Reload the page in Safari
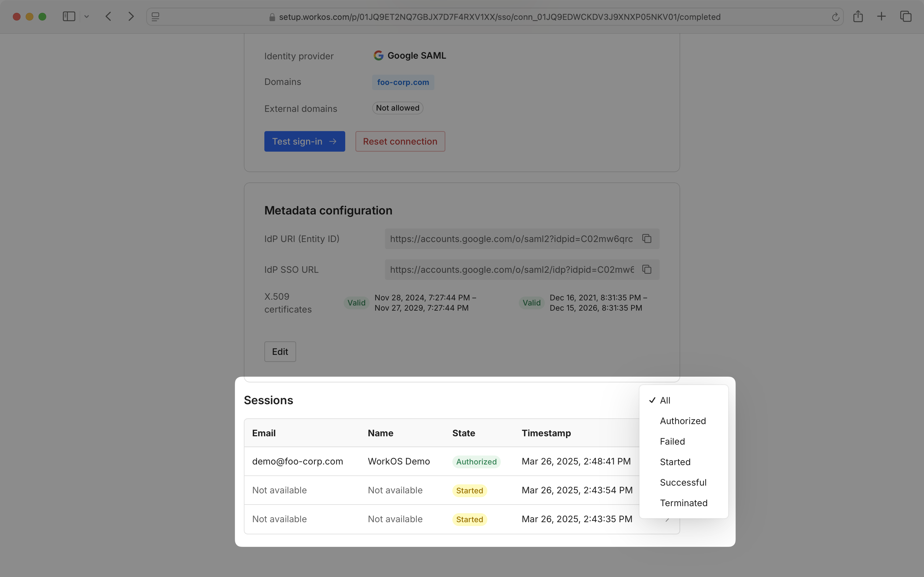The width and height of the screenshot is (924, 577). point(835,17)
